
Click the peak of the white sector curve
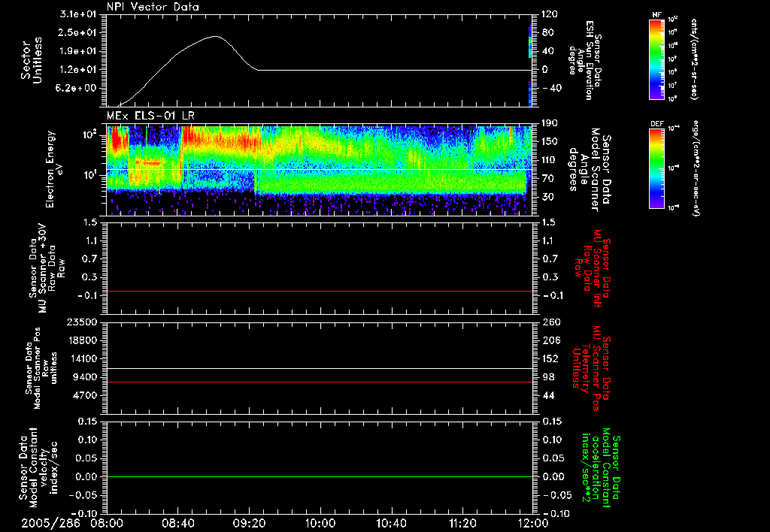[216, 36]
